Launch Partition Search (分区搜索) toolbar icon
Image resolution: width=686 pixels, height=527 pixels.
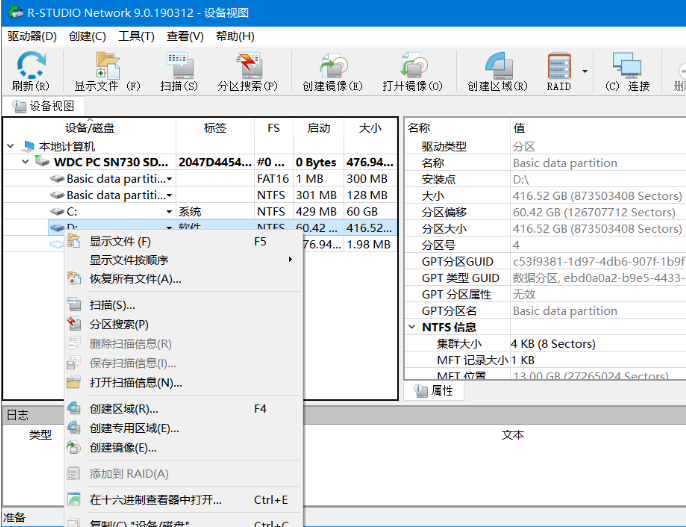point(248,71)
